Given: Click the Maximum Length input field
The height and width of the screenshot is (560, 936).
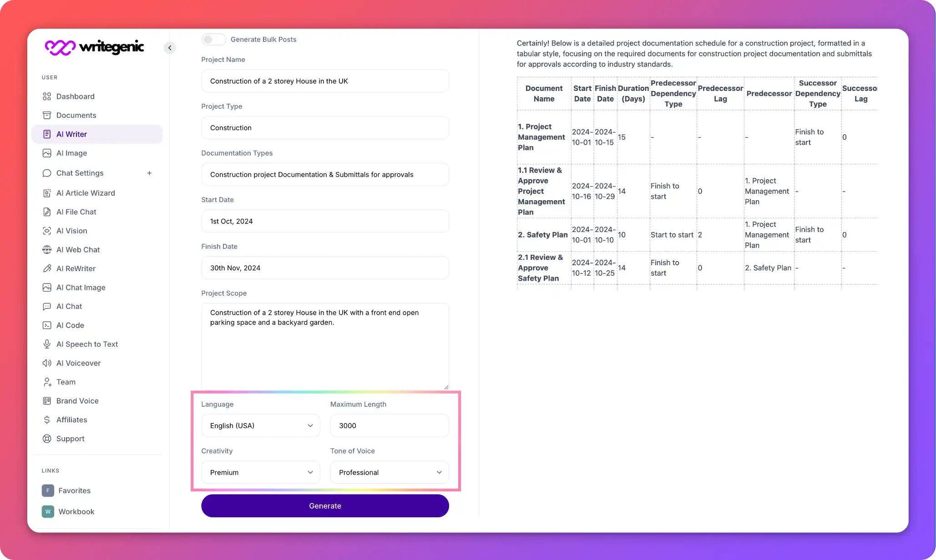Looking at the screenshot, I should (390, 425).
